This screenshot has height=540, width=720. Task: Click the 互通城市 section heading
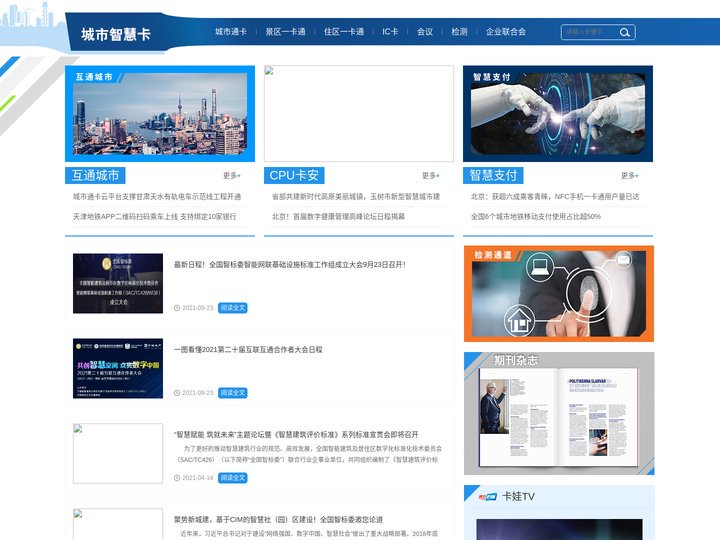[95, 175]
